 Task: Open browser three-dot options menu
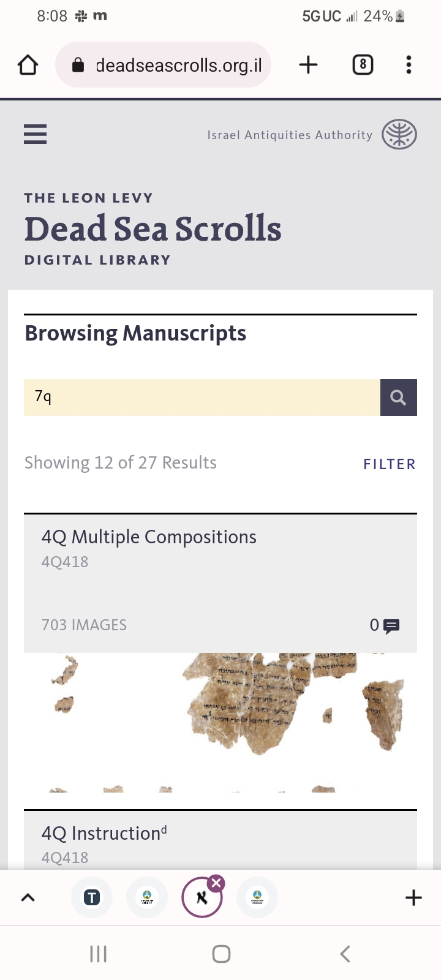coord(409,65)
